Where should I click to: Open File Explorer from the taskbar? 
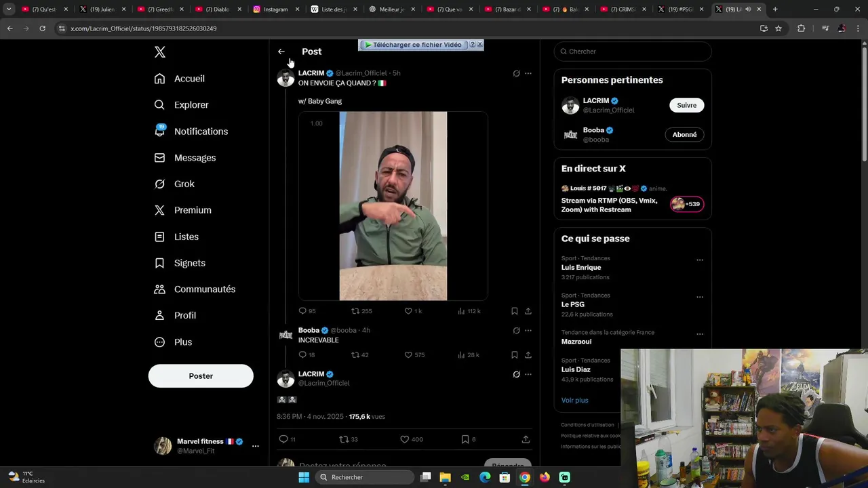click(x=445, y=477)
